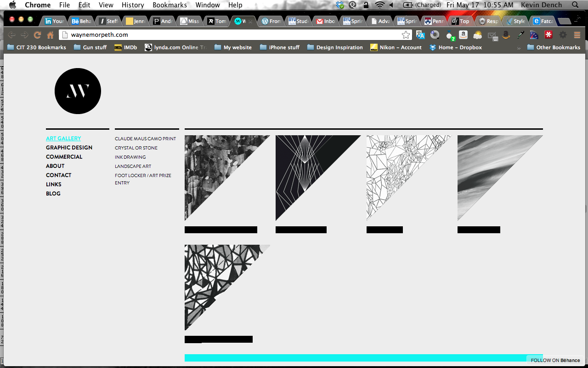The image size is (588, 368).
Task: Go to the browser home page icon
Action: [51, 35]
